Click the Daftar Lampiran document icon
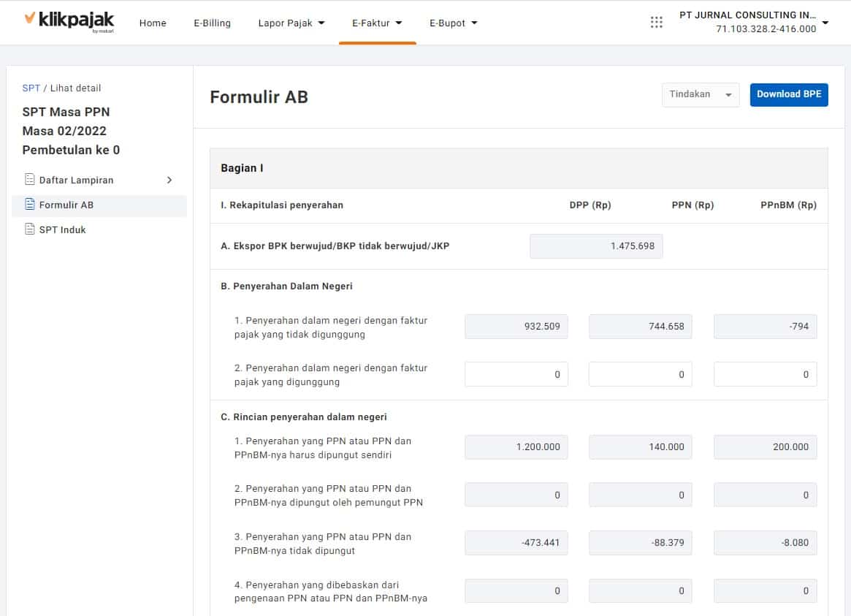The image size is (851, 616). tap(30, 180)
